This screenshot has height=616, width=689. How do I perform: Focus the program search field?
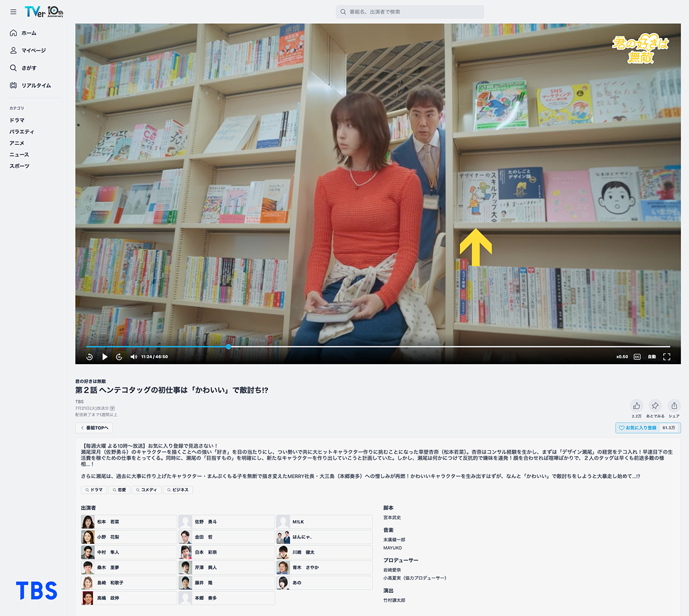pyautogui.click(x=410, y=12)
